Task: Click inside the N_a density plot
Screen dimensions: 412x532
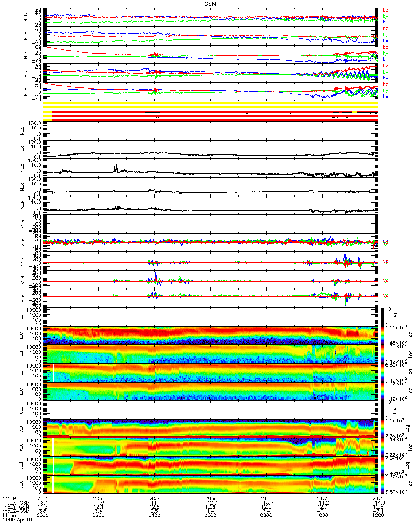Action: pos(210,168)
